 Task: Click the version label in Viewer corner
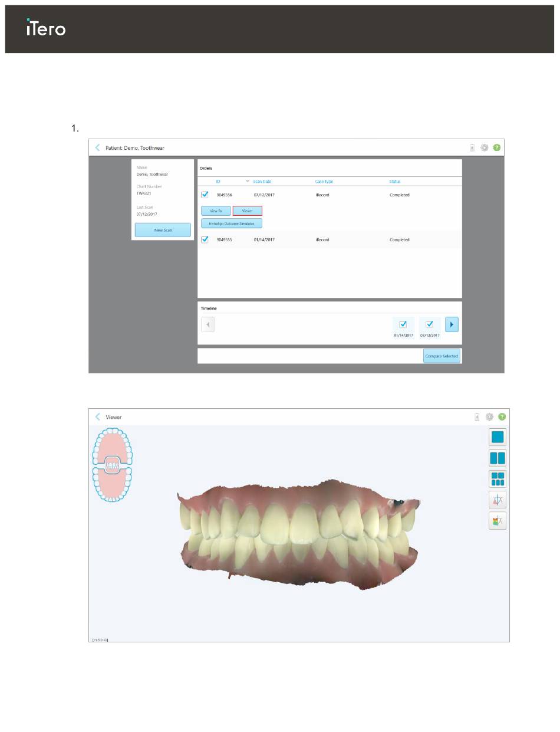(x=100, y=639)
